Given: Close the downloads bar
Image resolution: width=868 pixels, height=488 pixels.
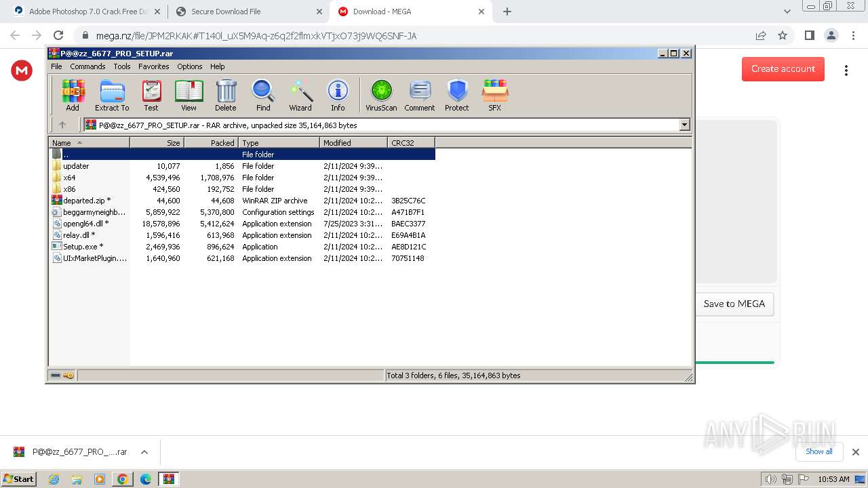Looking at the screenshot, I should click(x=855, y=452).
